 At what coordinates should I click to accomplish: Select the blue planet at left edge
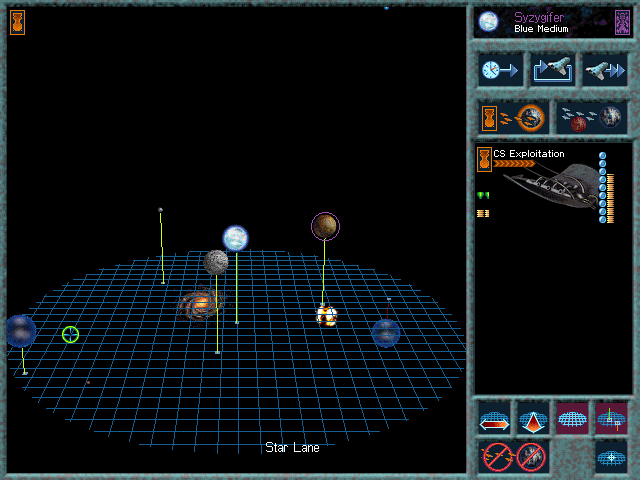point(21,331)
